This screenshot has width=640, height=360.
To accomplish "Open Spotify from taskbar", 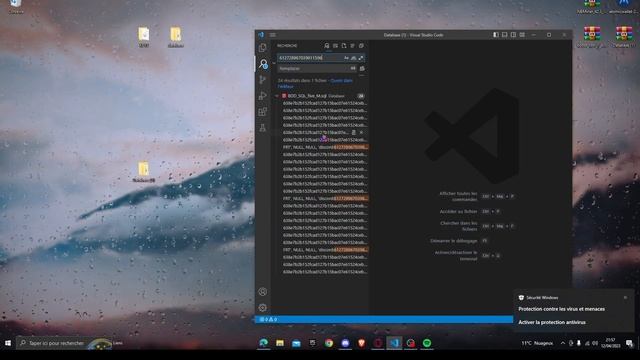I will tap(427, 343).
